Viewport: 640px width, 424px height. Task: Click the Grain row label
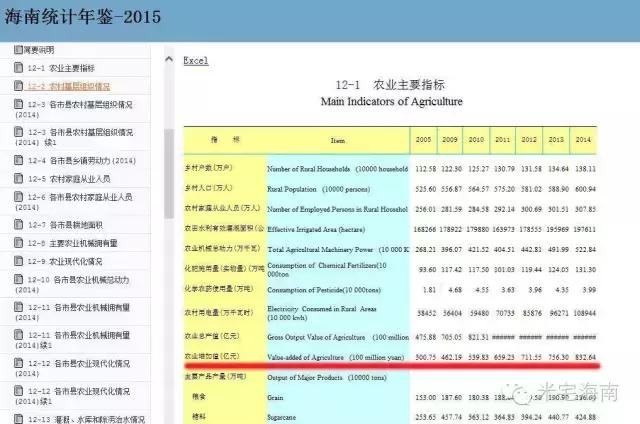pyautogui.click(x=275, y=397)
